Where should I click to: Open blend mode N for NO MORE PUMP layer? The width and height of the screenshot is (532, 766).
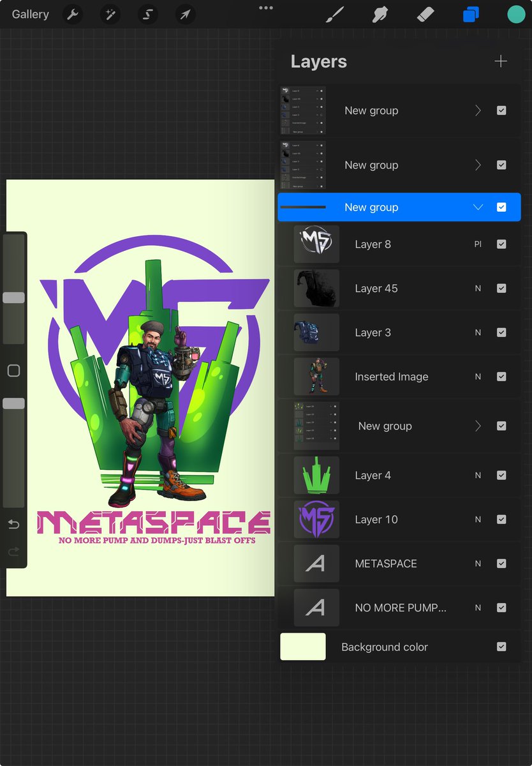(478, 608)
